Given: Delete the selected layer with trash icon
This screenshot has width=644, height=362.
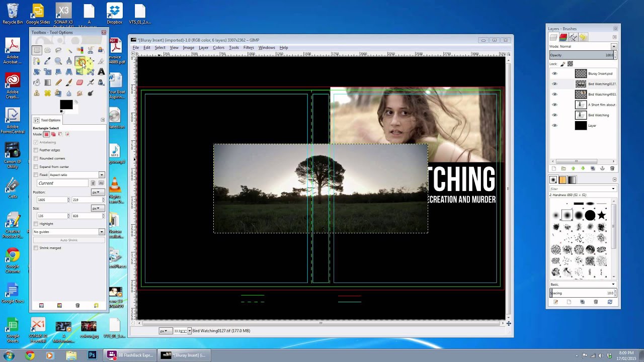Looking at the screenshot, I should pos(612,168).
